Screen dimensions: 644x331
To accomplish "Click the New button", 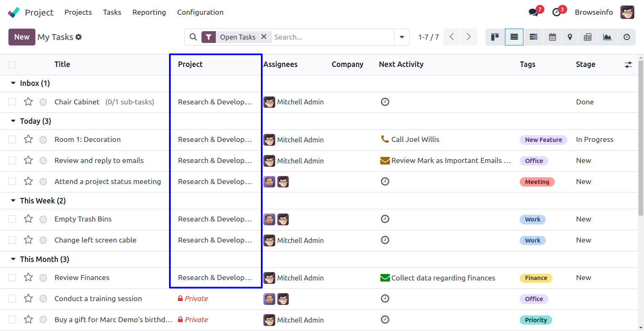I will (x=22, y=37).
